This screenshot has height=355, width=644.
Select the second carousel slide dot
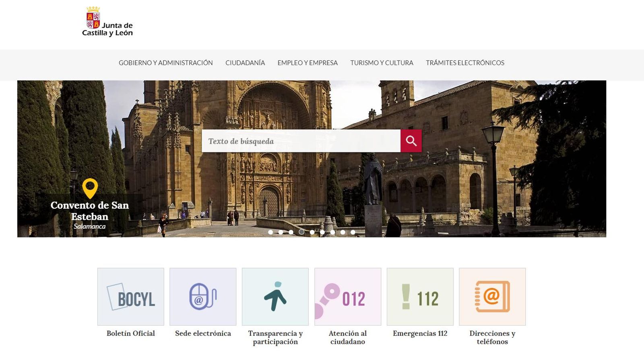point(281,232)
